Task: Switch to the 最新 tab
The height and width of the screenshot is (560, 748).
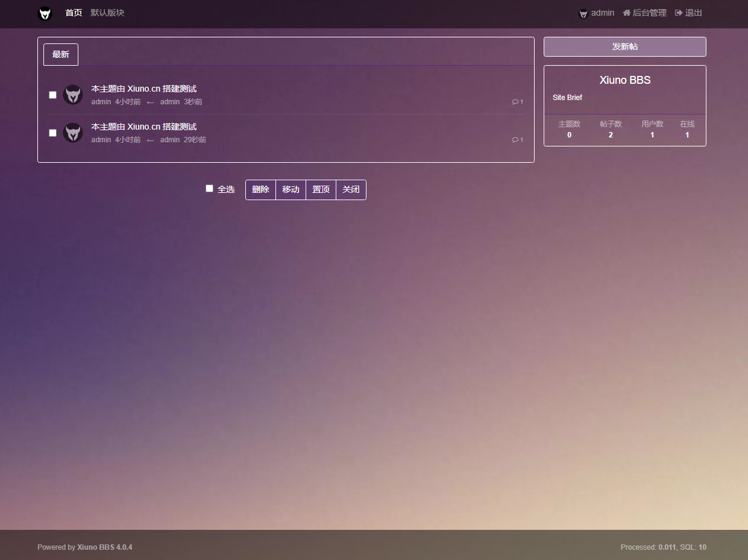Action: point(61,54)
